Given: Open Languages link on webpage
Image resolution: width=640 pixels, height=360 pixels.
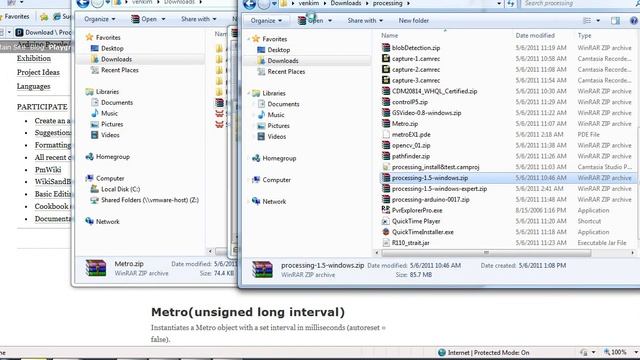Looking at the screenshot, I should 33,87.
